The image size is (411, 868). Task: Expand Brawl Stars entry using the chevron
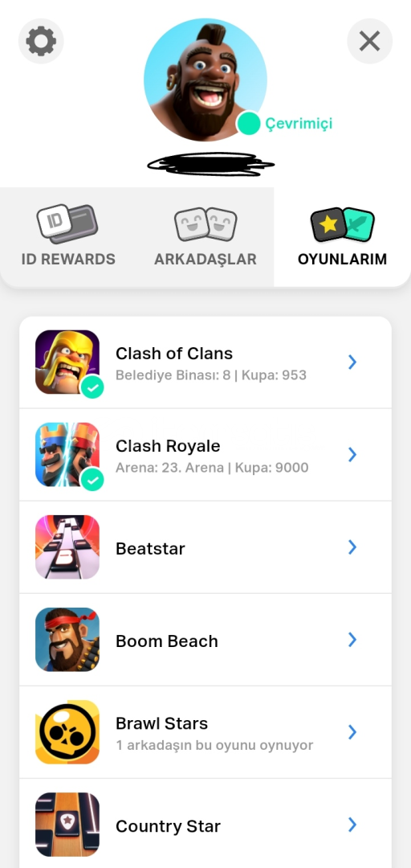(352, 732)
